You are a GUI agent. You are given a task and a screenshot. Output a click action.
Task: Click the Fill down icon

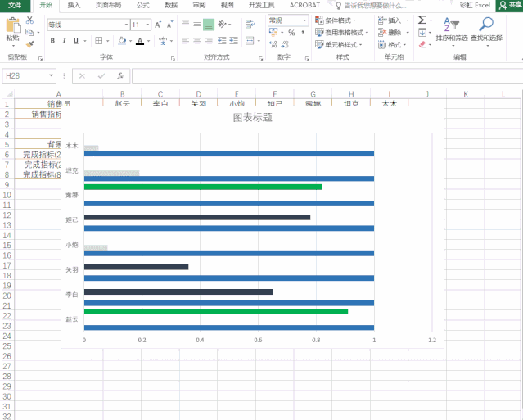coord(422,33)
